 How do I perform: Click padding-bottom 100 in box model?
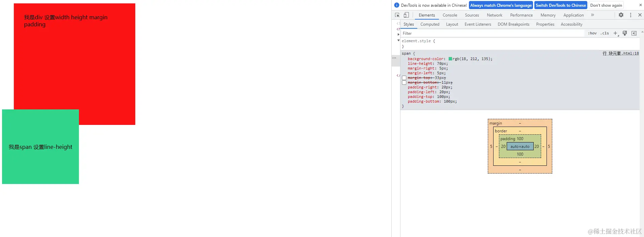pyautogui.click(x=520, y=154)
